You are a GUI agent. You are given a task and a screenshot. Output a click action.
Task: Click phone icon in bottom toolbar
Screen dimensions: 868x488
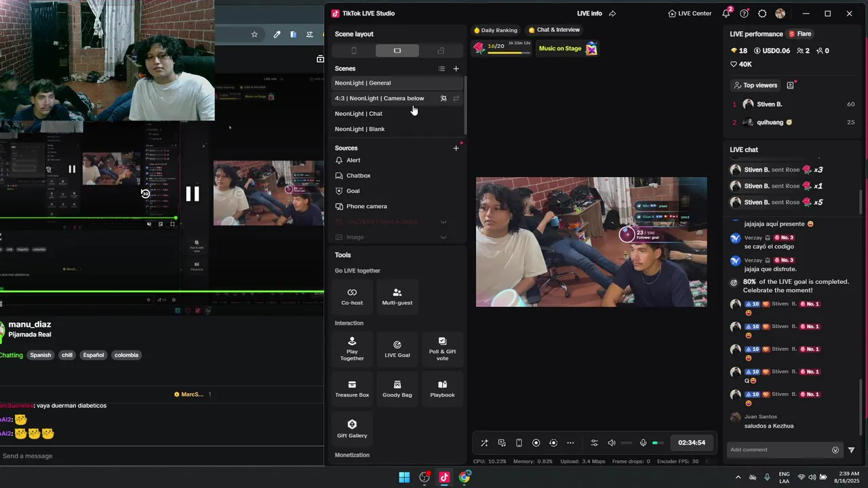(519, 443)
